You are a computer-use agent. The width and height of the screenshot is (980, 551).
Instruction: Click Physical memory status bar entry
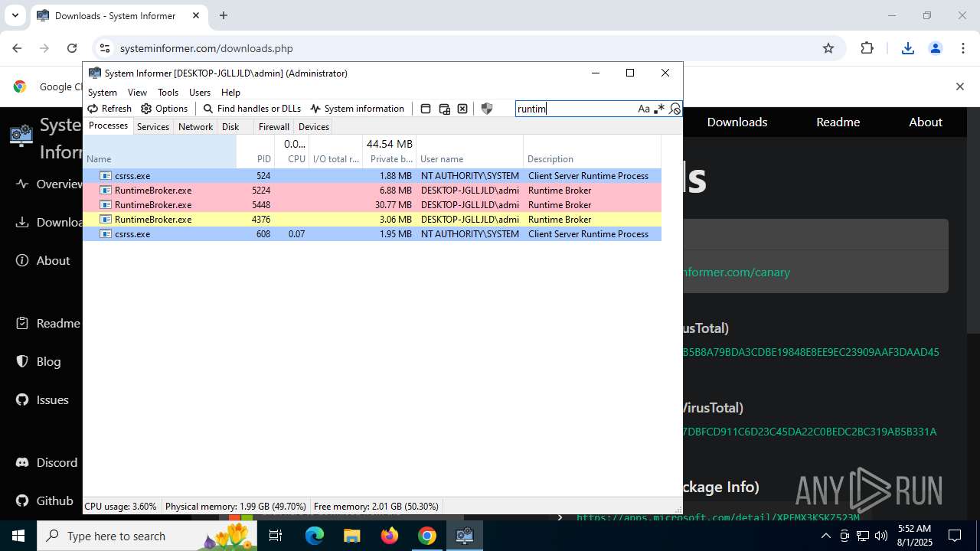(236, 507)
